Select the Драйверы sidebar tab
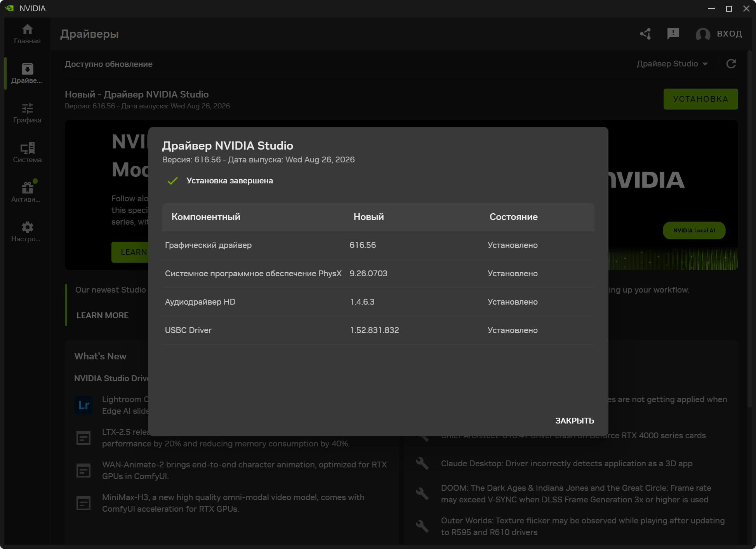The height and width of the screenshot is (549, 756). [27, 73]
